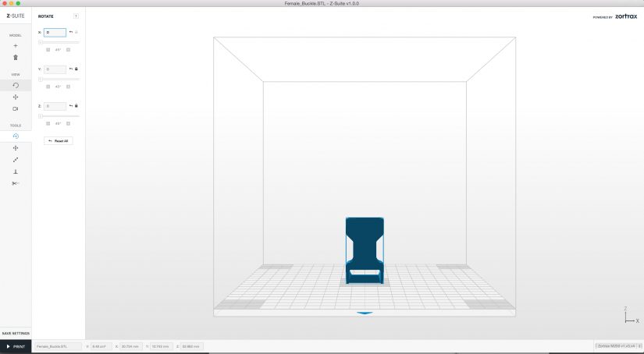Viewport: 644px width, 354px height.
Task: Activate the Rotate model tool icon
Action: tap(16, 136)
